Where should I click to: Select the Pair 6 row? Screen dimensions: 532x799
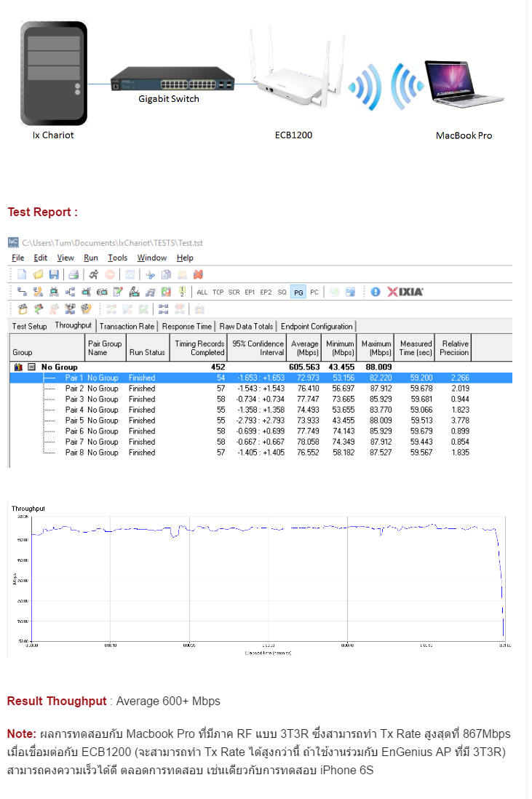[261, 431]
